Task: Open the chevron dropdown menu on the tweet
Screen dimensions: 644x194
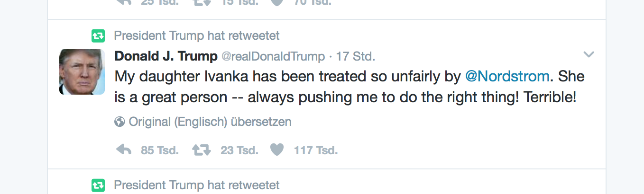Action: point(589,55)
